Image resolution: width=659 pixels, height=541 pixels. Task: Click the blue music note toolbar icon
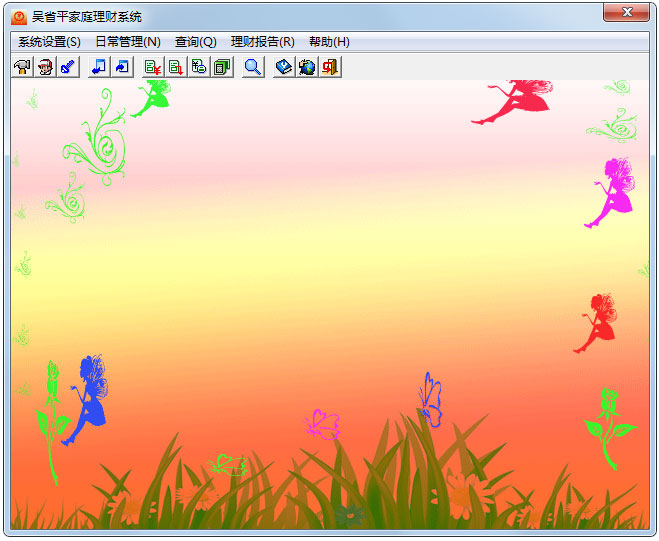[99, 67]
